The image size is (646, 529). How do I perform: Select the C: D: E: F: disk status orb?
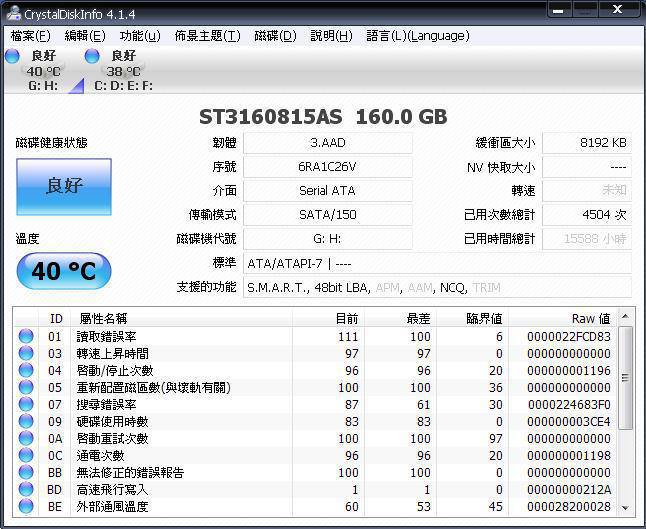tap(92, 56)
